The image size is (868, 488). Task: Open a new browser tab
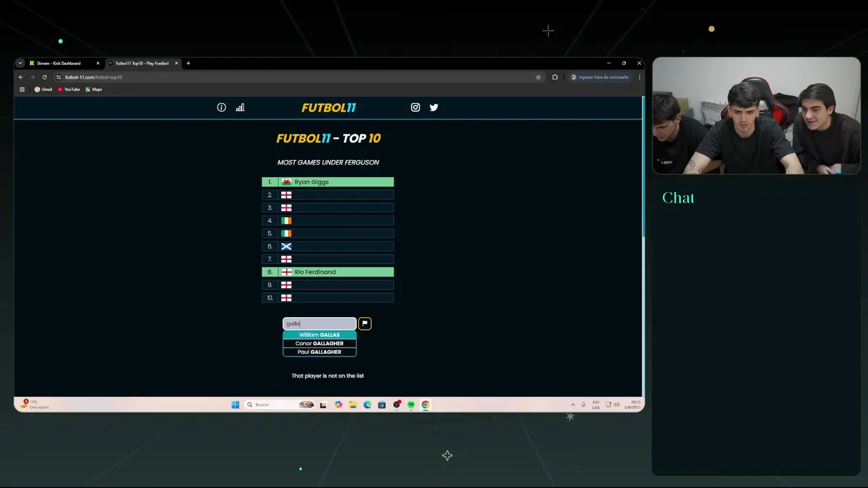click(x=188, y=63)
